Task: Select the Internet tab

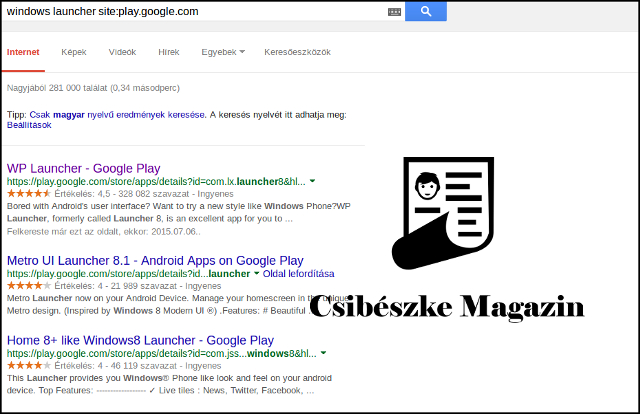Action: tap(23, 52)
